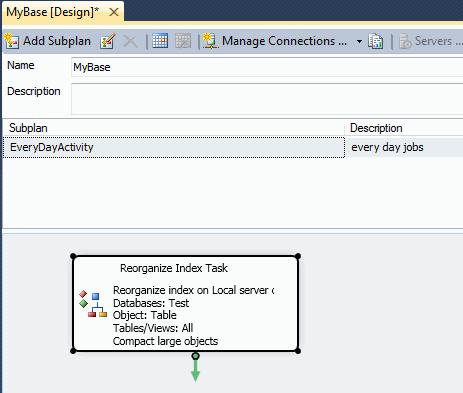The height and width of the screenshot is (393, 463).
Task: Click the 'every day jobs' description cell
Action: click(x=404, y=147)
